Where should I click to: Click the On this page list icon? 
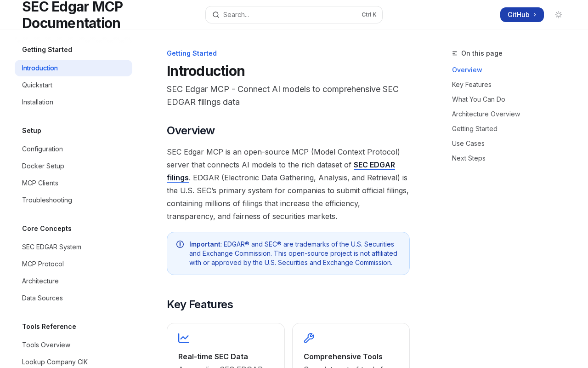click(455, 53)
